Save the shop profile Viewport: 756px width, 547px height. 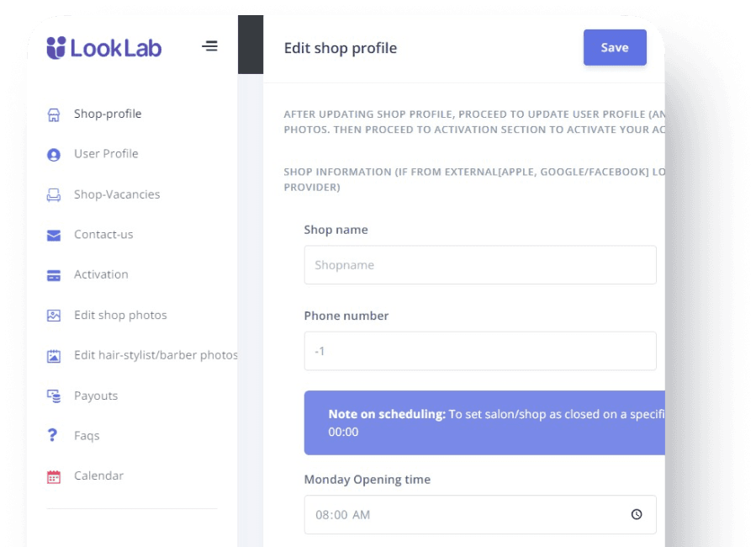point(615,47)
